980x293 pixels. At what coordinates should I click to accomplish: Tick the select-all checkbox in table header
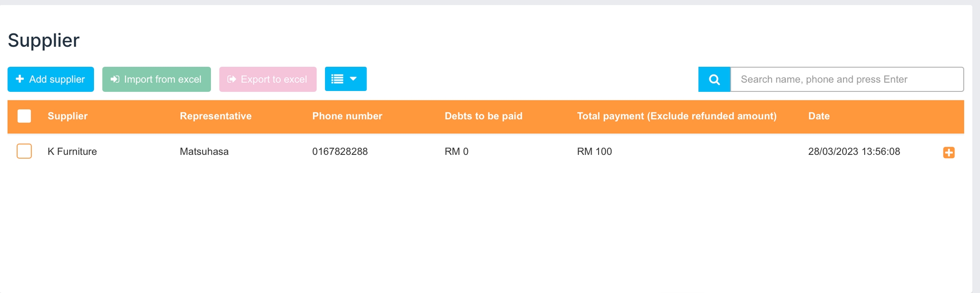pos(24,116)
